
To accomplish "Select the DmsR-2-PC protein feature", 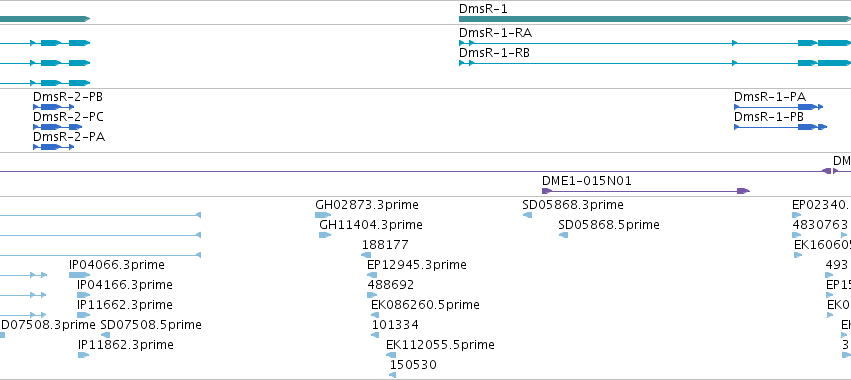I will [58, 127].
